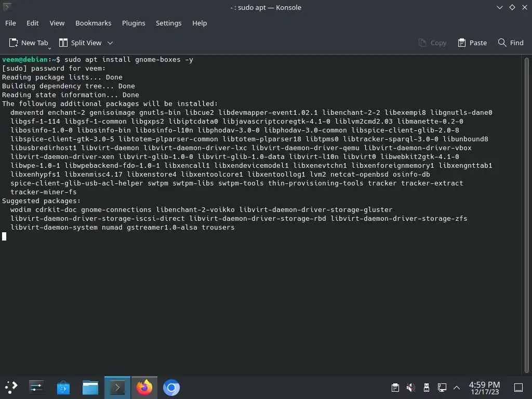Open the Dolphin file manager

click(90, 388)
